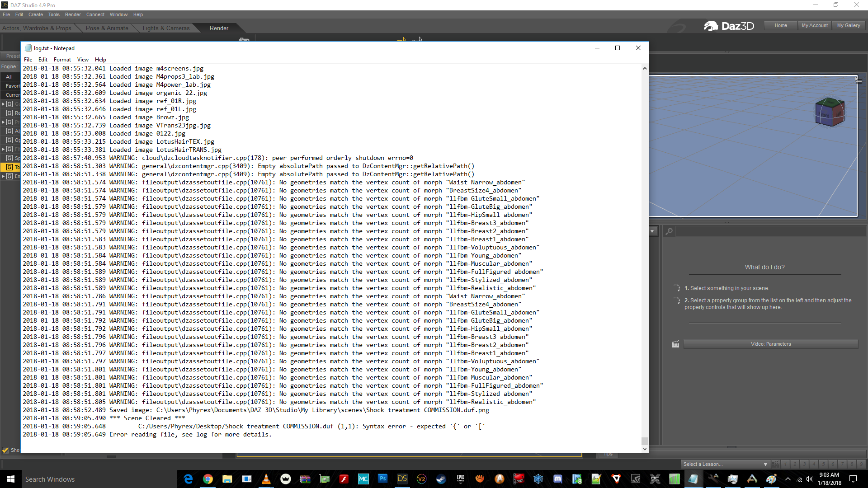
Task: Open the viewport options menu icon
Action: coord(859,80)
